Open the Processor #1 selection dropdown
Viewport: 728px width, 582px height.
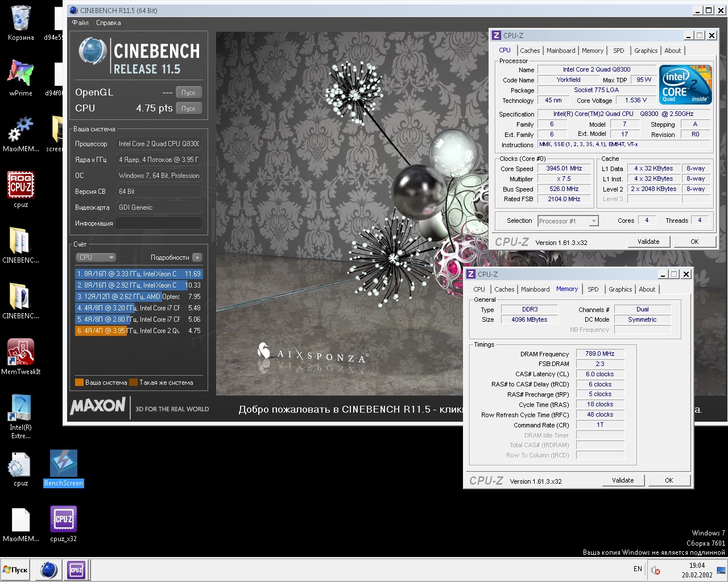tap(568, 221)
